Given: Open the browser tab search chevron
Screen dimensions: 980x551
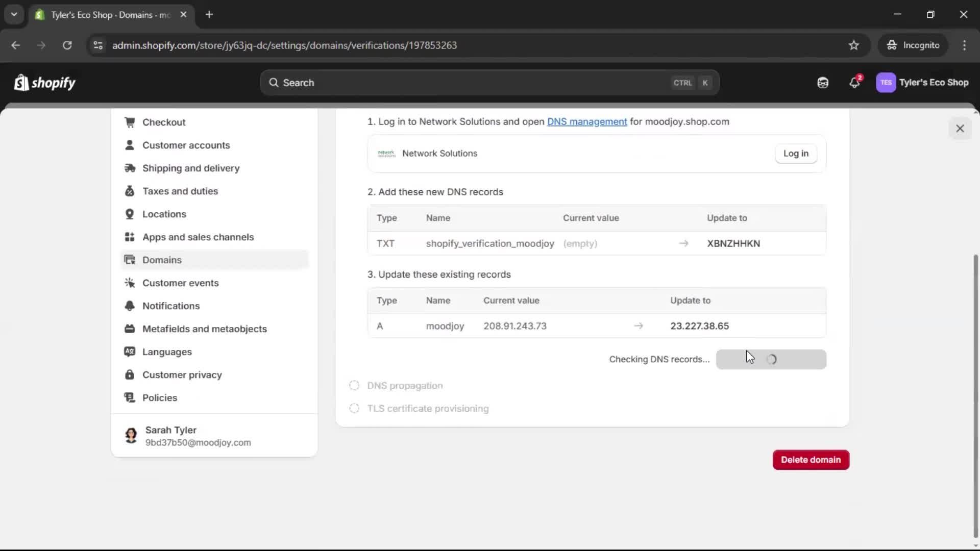Looking at the screenshot, I should pyautogui.click(x=14, y=14).
